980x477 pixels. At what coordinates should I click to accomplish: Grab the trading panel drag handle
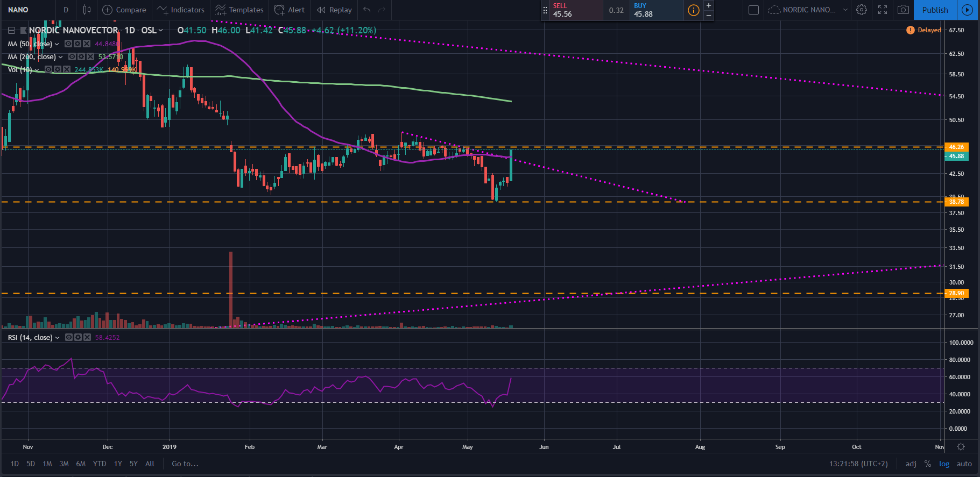(545, 10)
